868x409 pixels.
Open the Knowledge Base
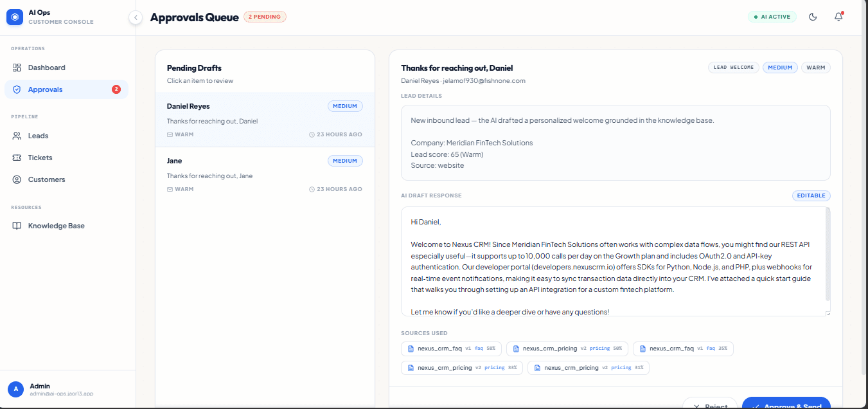click(x=66, y=226)
